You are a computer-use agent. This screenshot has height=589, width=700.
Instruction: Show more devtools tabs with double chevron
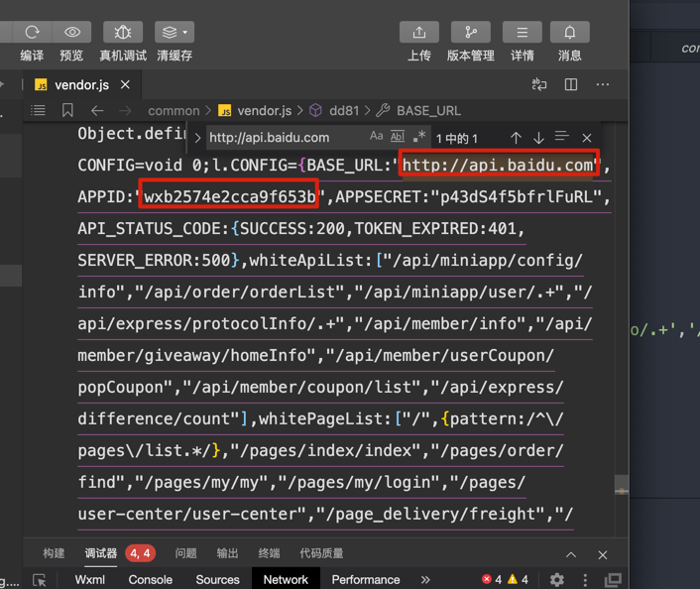click(x=425, y=580)
